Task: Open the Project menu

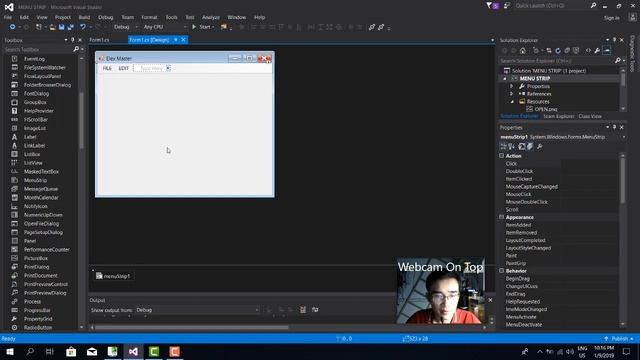Action: [62, 17]
